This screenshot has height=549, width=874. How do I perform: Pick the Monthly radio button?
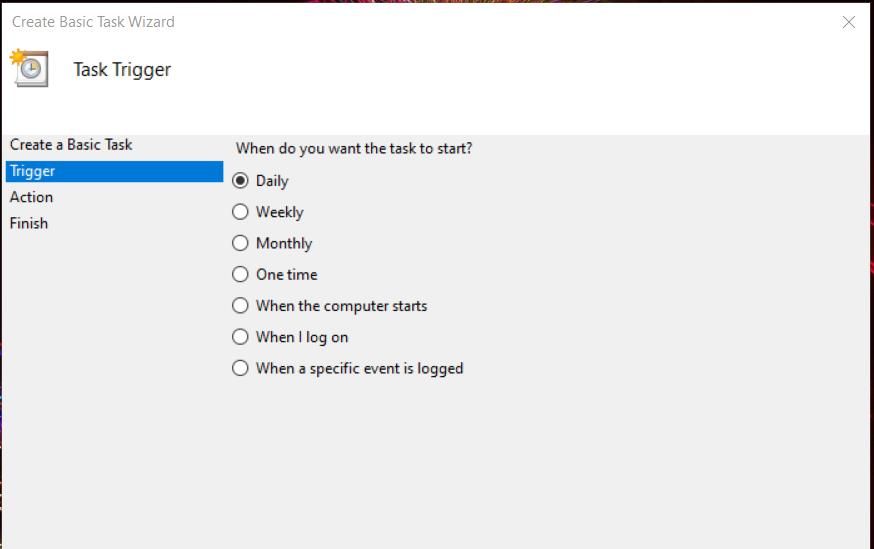(x=240, y=243)
